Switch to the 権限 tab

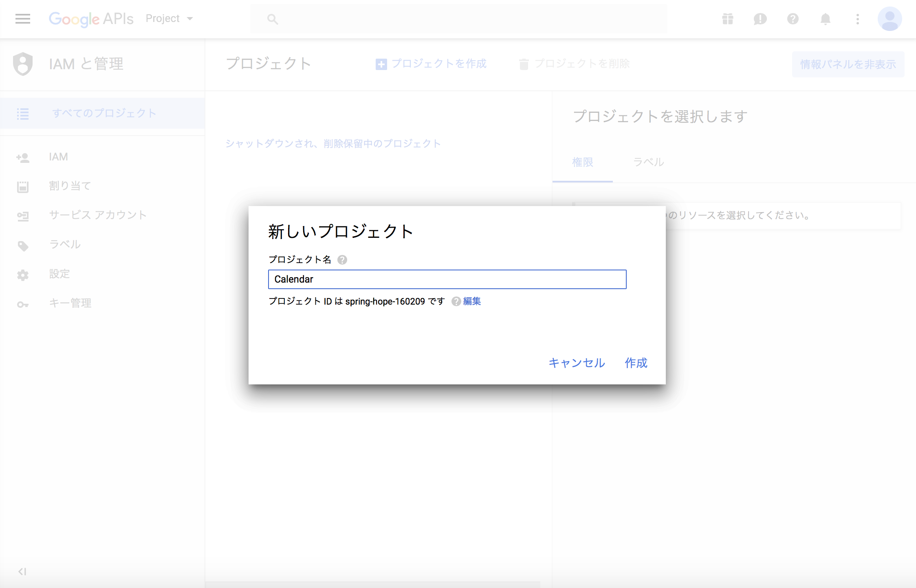(583, 162)
